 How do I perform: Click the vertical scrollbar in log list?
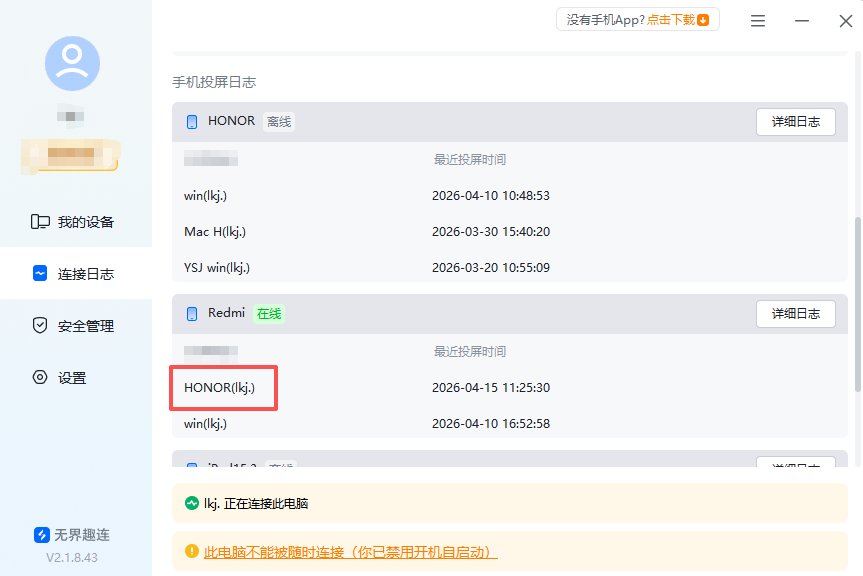click(856, 300)
